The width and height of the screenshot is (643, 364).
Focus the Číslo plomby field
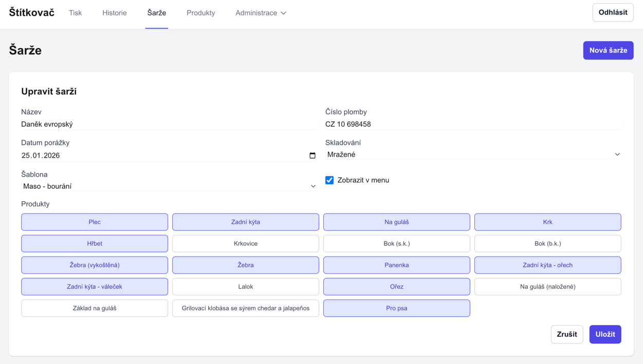[473, 124]
